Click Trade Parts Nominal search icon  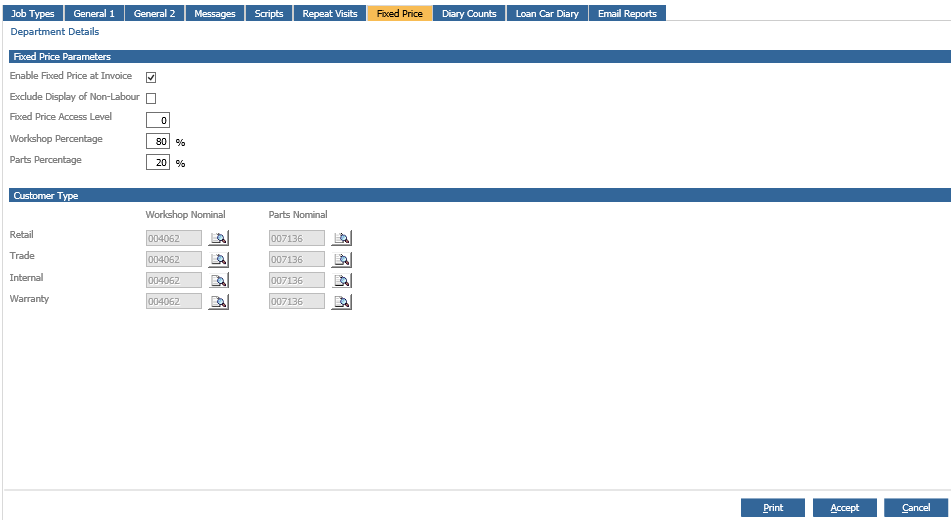pos(342,260)
